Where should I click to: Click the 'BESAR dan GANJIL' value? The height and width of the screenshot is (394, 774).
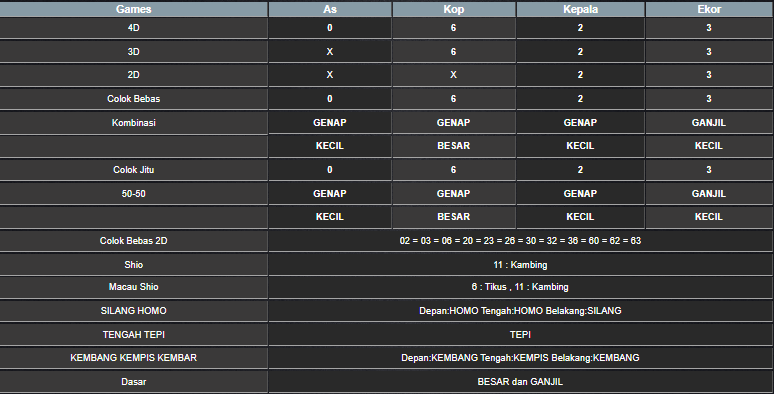[520, 382]
